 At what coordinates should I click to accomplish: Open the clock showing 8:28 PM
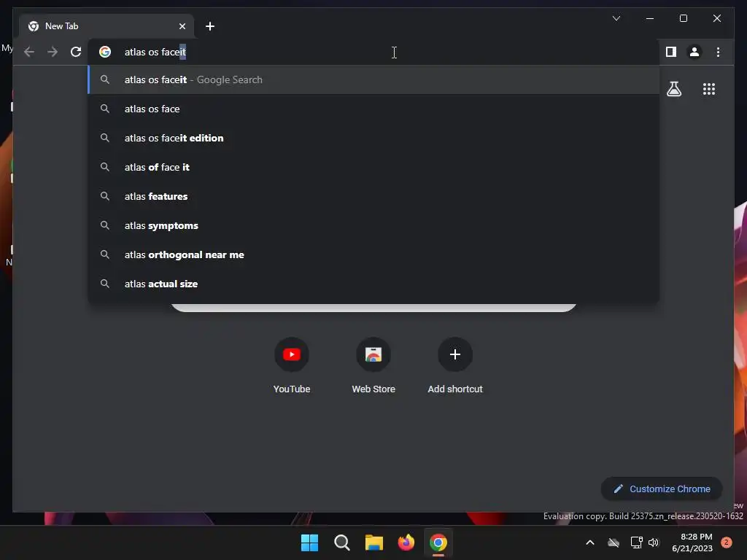coord(692,542)
